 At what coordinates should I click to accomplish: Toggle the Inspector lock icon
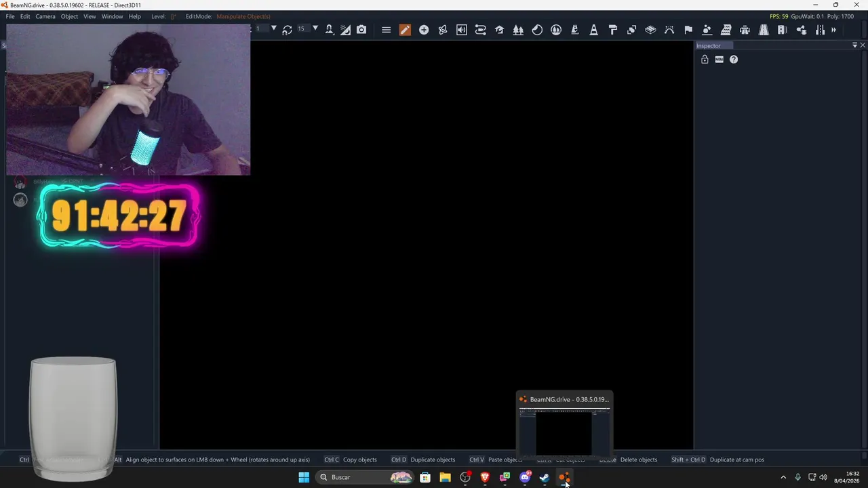click(705, 60)
